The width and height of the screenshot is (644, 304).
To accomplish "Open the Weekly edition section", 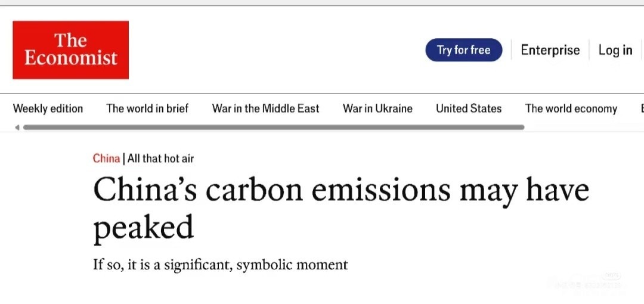I will coord(48,108).
